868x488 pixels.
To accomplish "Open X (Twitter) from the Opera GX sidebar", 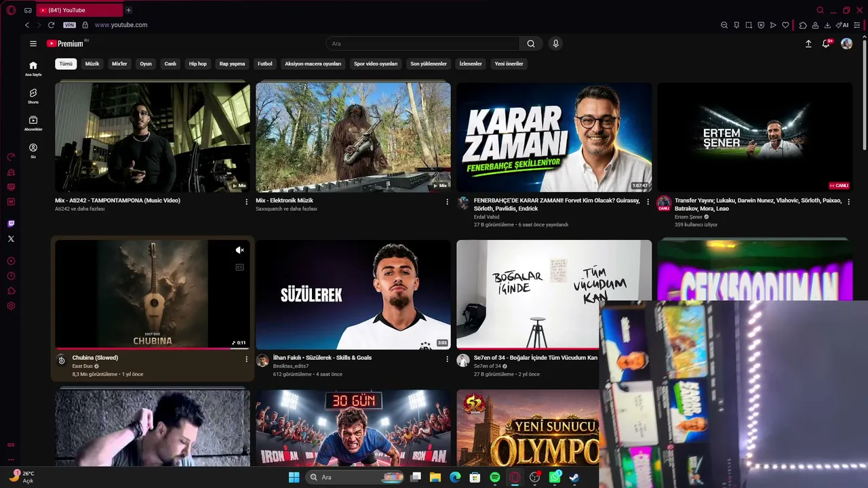I will (11, 239).
